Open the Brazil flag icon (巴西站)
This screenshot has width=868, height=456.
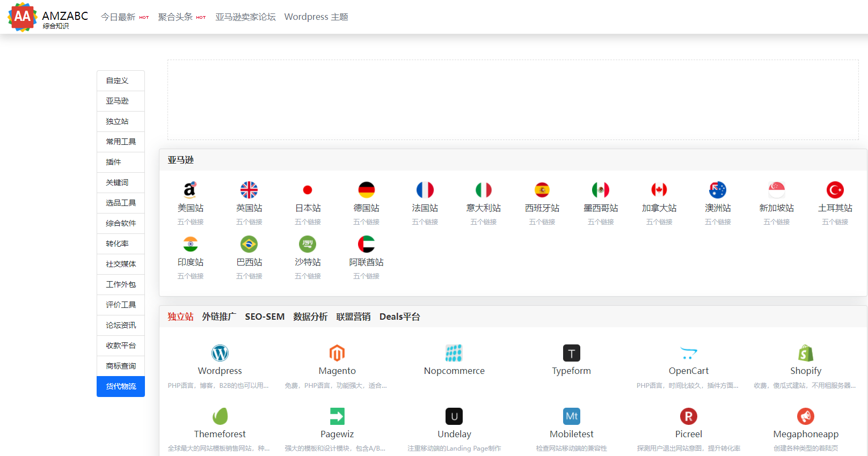(x=249, y=244)
